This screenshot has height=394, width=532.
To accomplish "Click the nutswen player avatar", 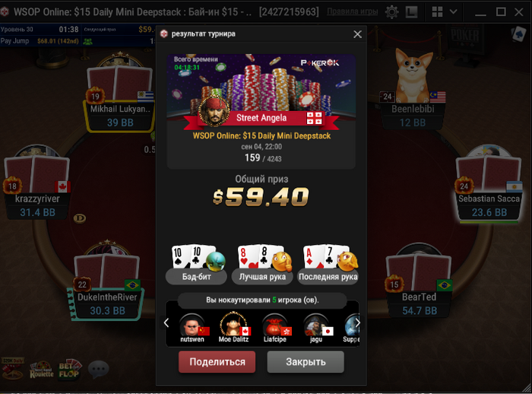I will point(192,325).
